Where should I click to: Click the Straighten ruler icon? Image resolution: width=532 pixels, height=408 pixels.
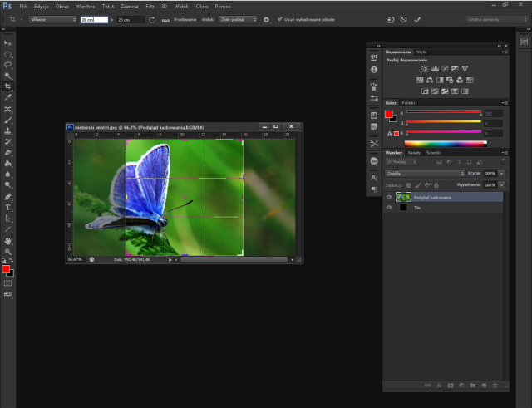click(x=165, y=20)
